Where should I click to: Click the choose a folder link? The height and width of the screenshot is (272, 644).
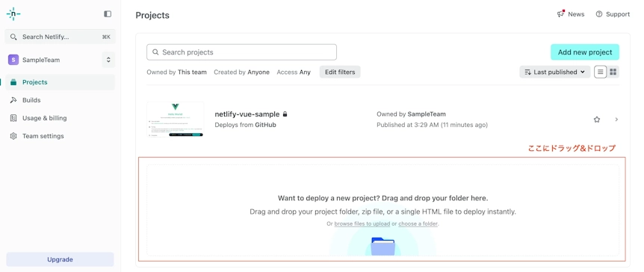point(418,224)
